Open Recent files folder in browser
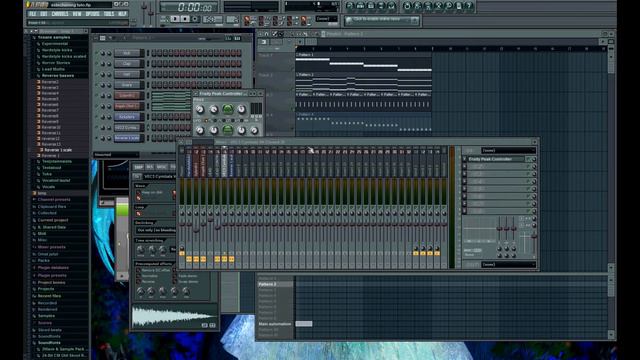This screenshot has height=360, width=640. [49, 296]
